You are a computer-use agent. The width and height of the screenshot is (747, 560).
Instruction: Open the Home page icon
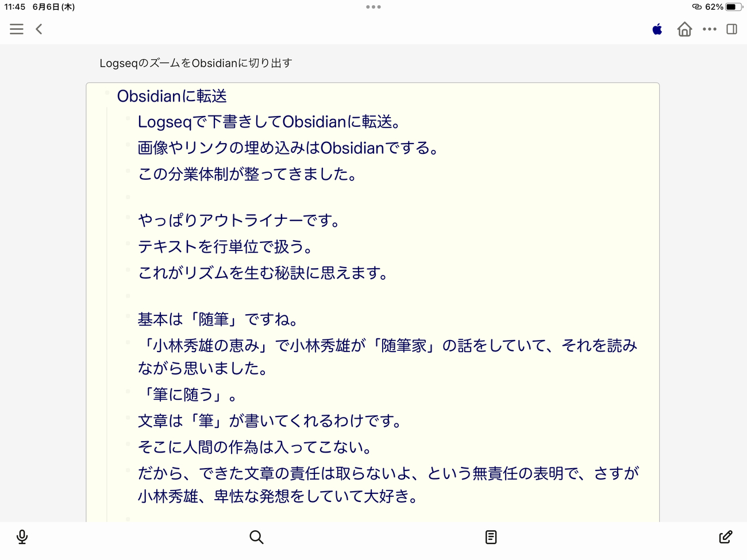coord(684,29)
